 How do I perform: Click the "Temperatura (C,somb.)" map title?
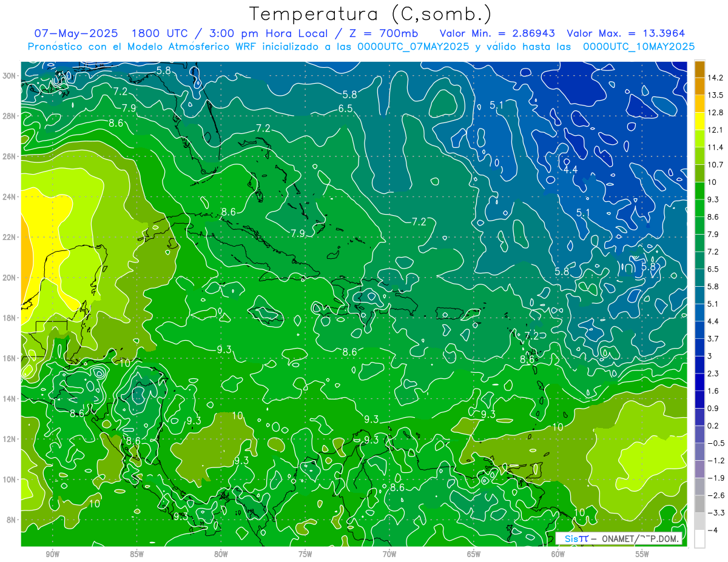coord(370,14)
